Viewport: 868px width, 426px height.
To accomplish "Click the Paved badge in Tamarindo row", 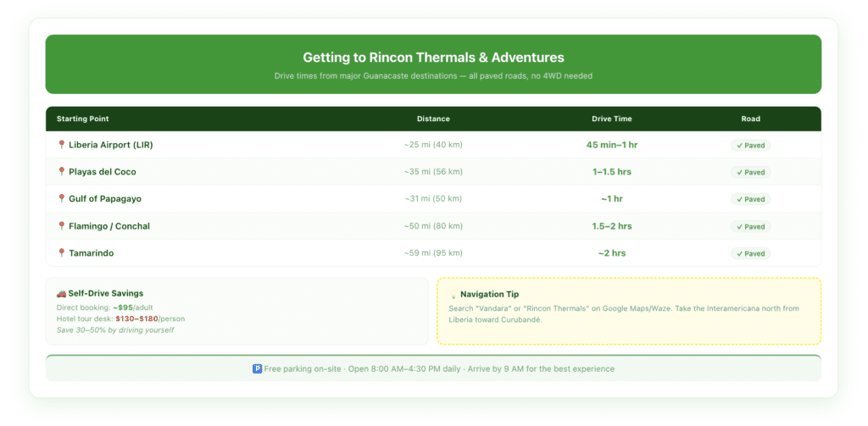I will (x=750, y=254).
